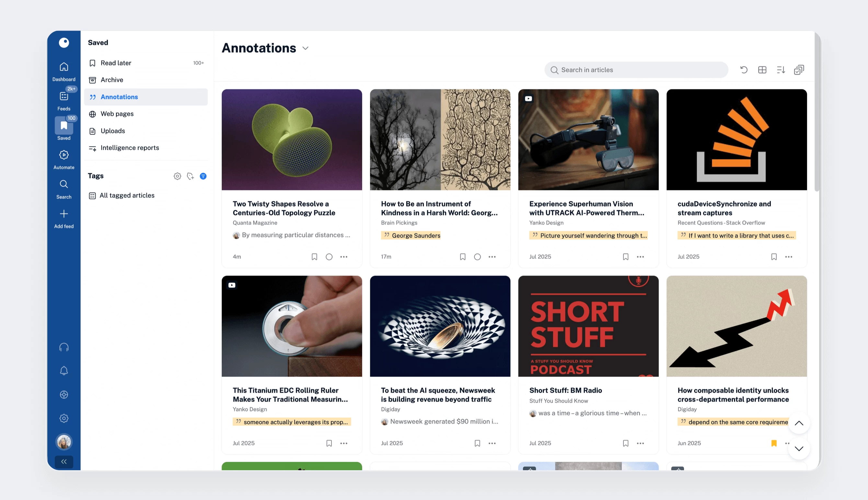The image size is (868, 500).
Task: Click the Add feed plus icon
Action: pyautogui.click(x=63, y=214)
